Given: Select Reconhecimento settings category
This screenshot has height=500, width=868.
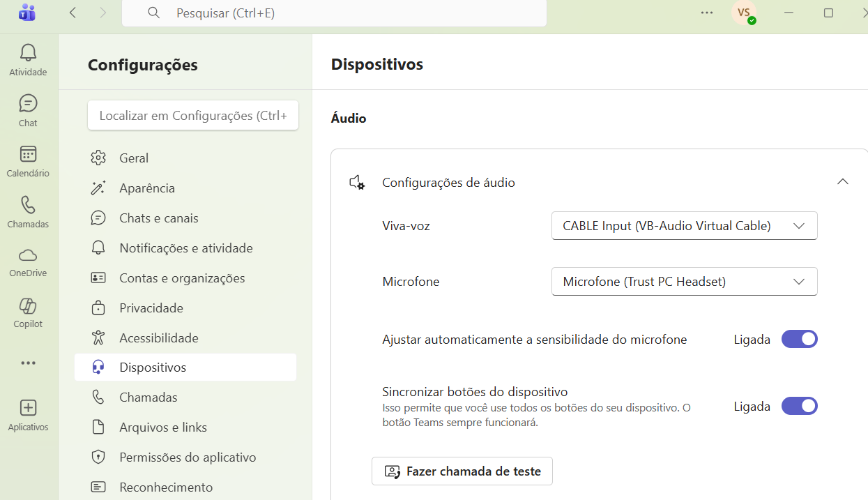Looking at the screenshot, I should [x=185, y=487].
